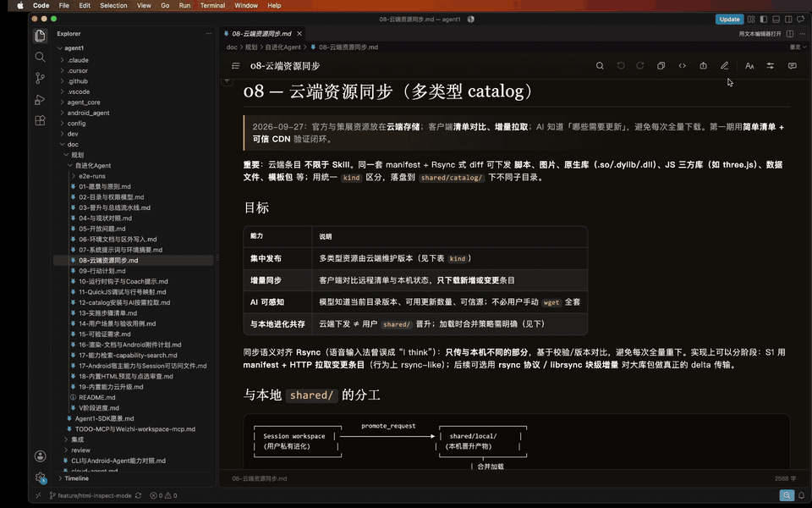Open the Search view in the activity bar
Image resolution: width=812 pixels, height=508 pixels.
point(40,57)
